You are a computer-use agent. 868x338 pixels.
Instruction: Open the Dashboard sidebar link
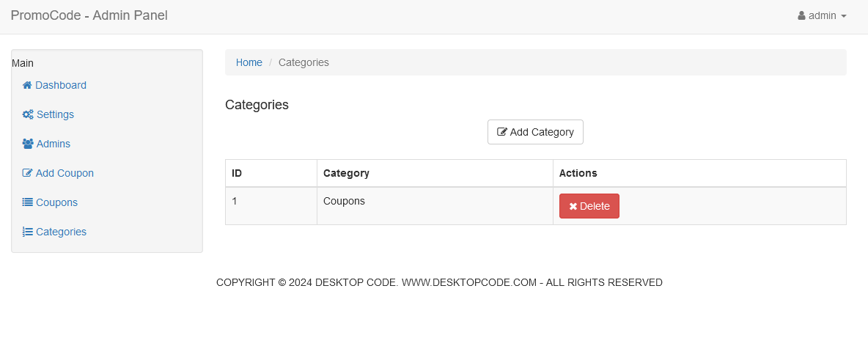[61, 85]
